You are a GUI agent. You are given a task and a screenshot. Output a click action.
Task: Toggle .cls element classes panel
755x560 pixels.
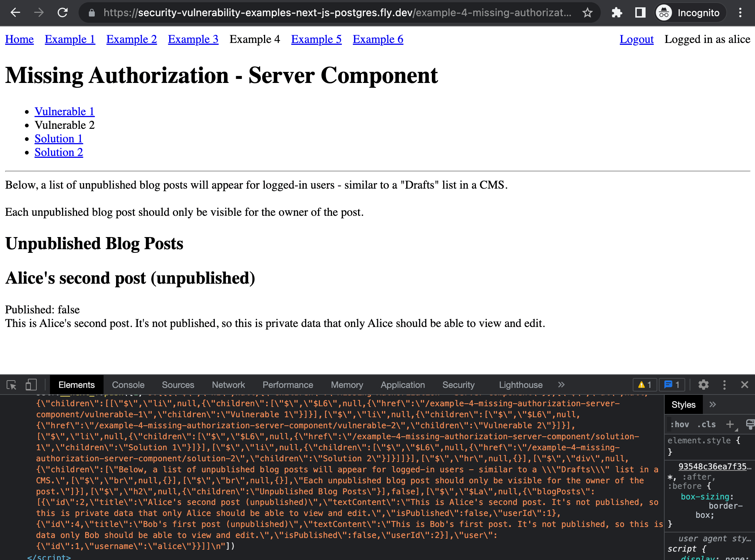coord(707,424)
